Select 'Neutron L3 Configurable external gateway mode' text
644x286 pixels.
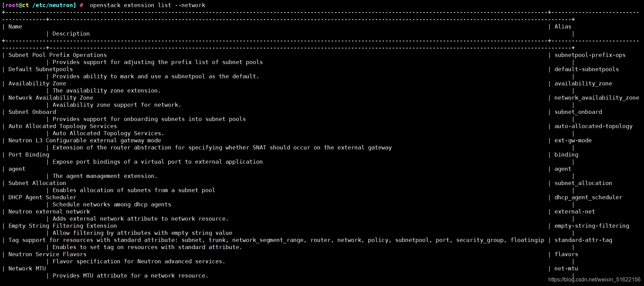pos(85,141)
